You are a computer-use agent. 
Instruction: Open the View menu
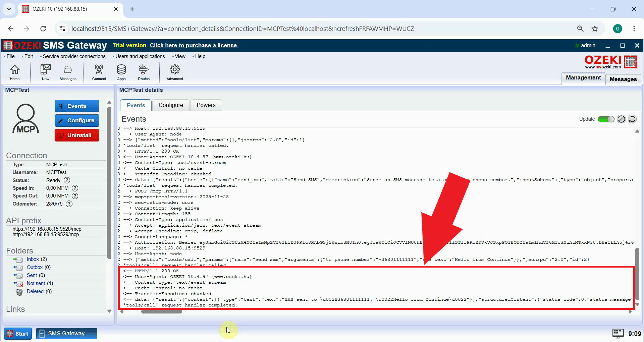tap(180, 56)
